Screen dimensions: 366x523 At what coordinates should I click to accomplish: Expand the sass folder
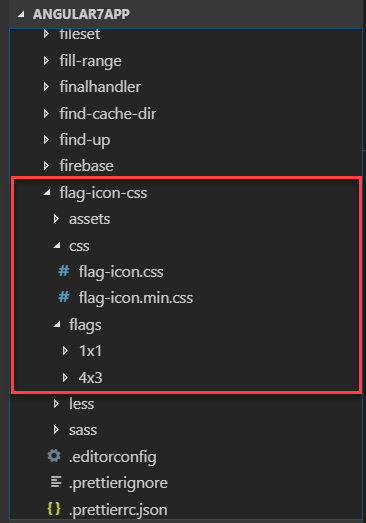point(83,430)
